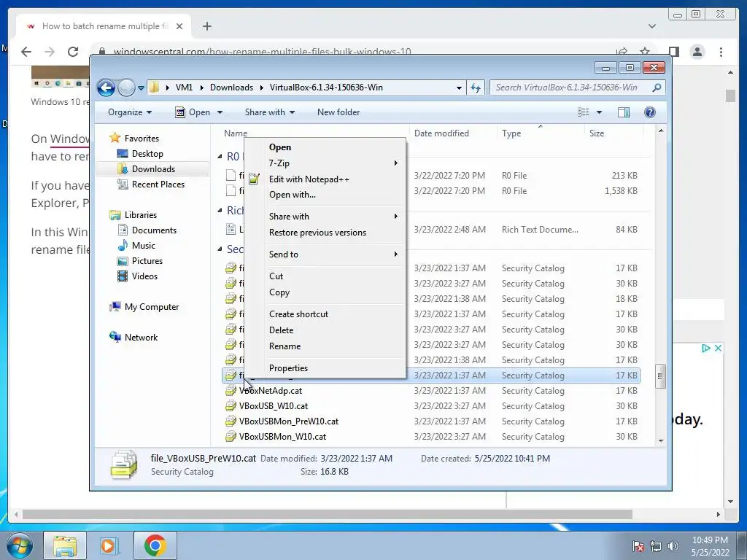This screenshot has height=560, width=747.
Task: Sort by Date modified column
Action: click(441, 134)
